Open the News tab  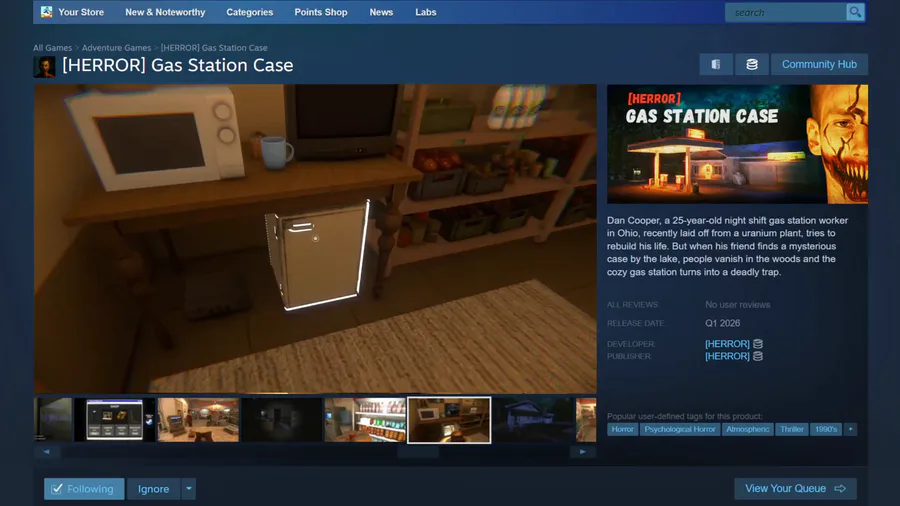coord(381,12)
